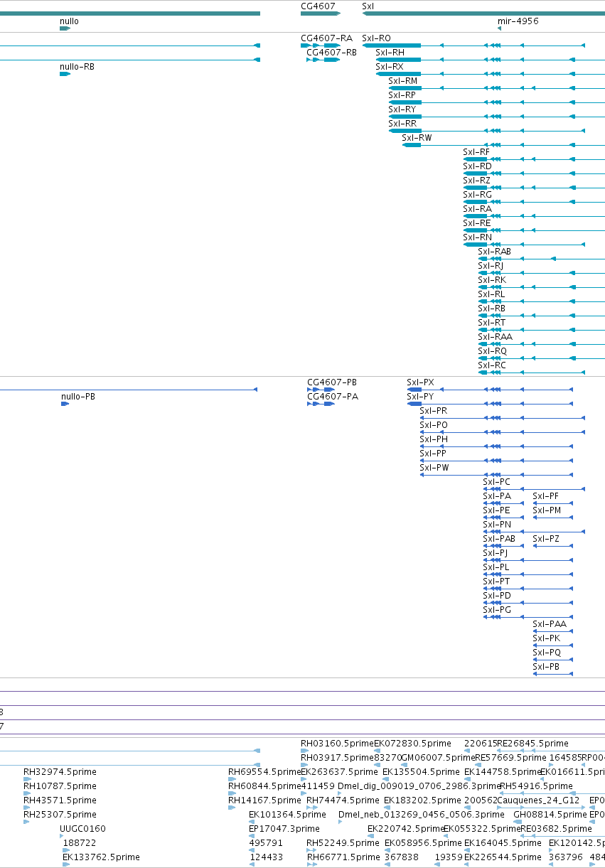605x868 pixels.
Task: Click protein Sxl-PAB
Action: click(499, 539)
